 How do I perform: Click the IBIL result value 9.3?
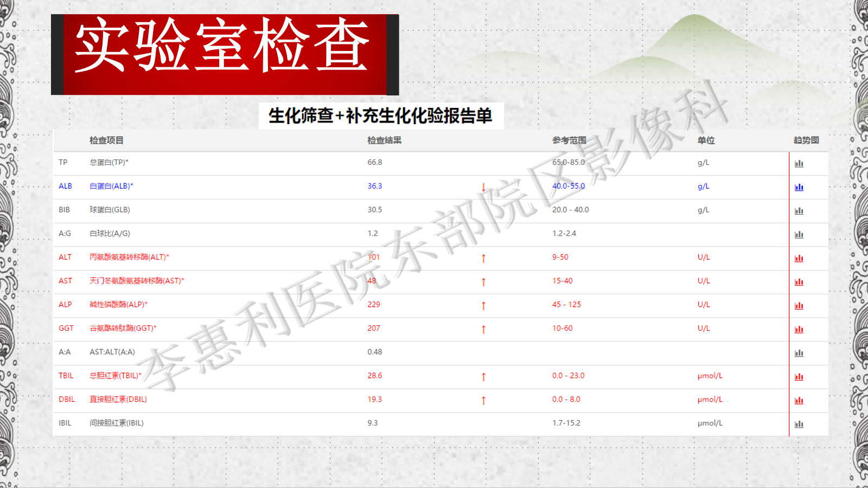tap(373, 423)
